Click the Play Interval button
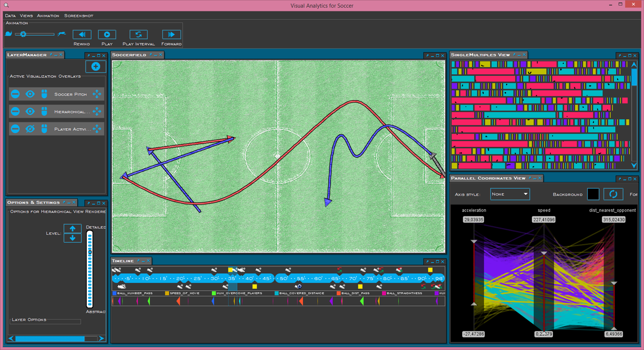This screenshot has width=644, height=350. point(138,34)
